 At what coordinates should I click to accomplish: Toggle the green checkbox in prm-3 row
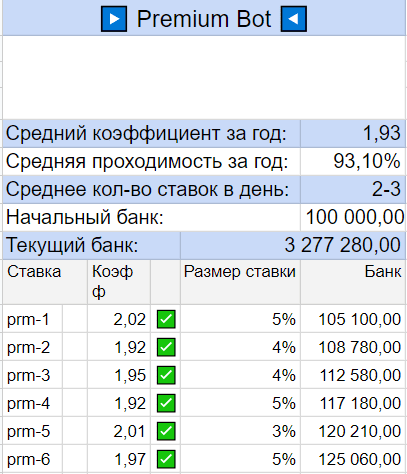tap(166, 375)
